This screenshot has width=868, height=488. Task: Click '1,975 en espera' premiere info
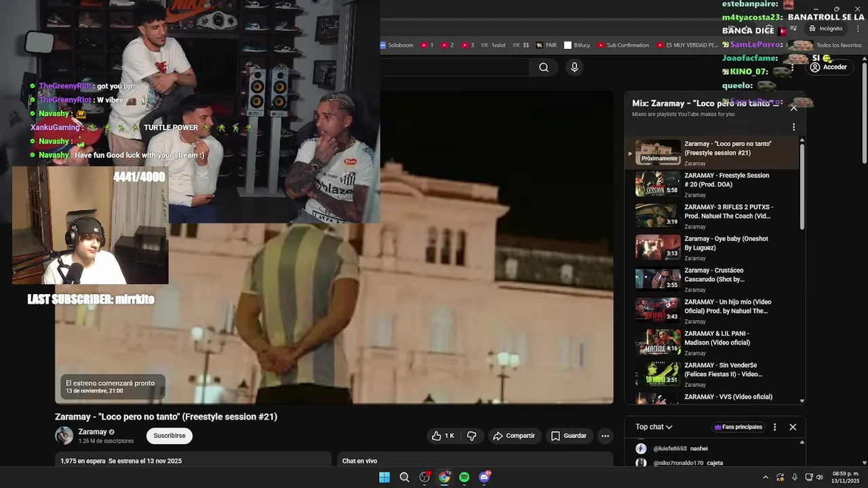click(121, 461)
